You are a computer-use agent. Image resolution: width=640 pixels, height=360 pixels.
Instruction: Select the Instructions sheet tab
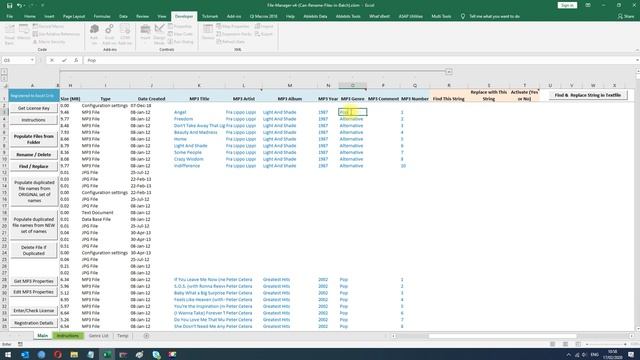68,336
